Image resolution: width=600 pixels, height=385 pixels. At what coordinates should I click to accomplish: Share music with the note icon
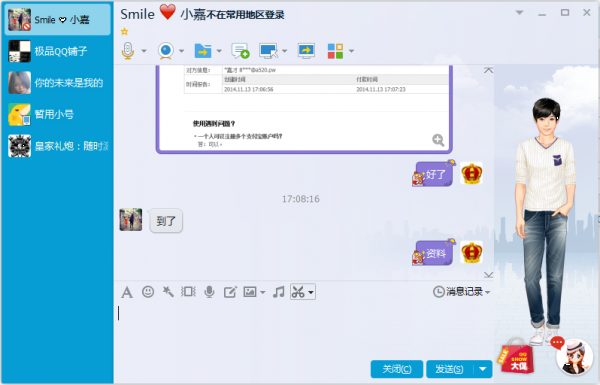click(279, 292)
